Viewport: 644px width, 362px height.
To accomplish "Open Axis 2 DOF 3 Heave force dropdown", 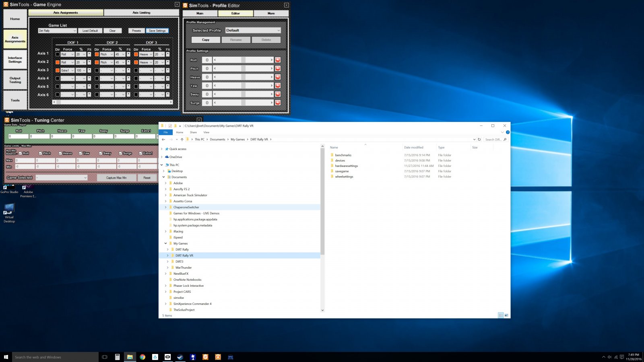I will tap(146, 62).
